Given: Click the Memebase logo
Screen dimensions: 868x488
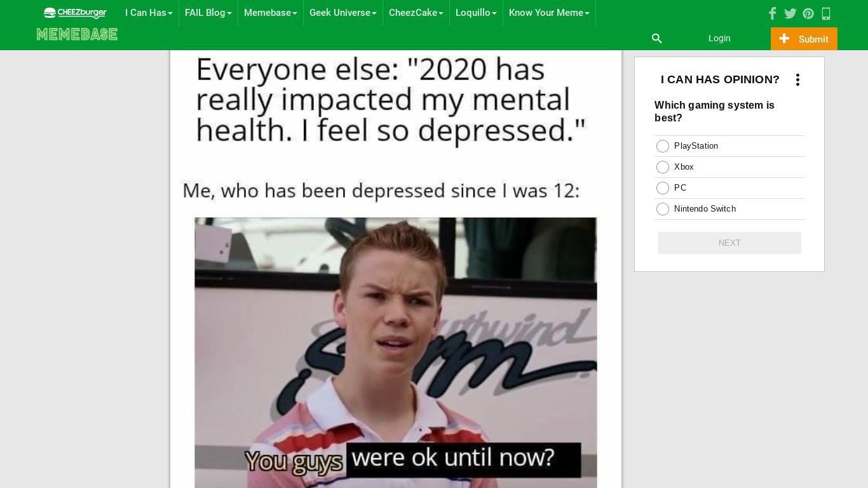Looking at the screenshot, I should [77, 34].
